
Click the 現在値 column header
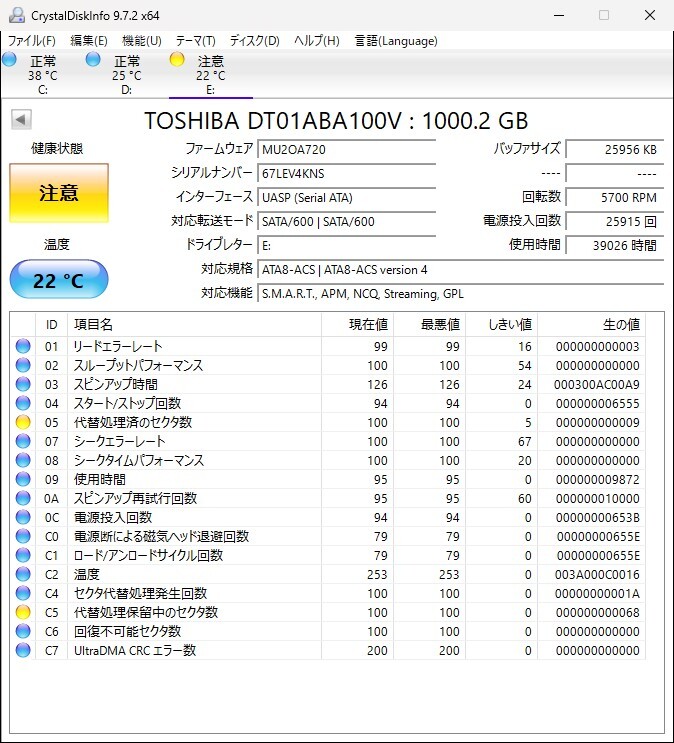(357, 325)
